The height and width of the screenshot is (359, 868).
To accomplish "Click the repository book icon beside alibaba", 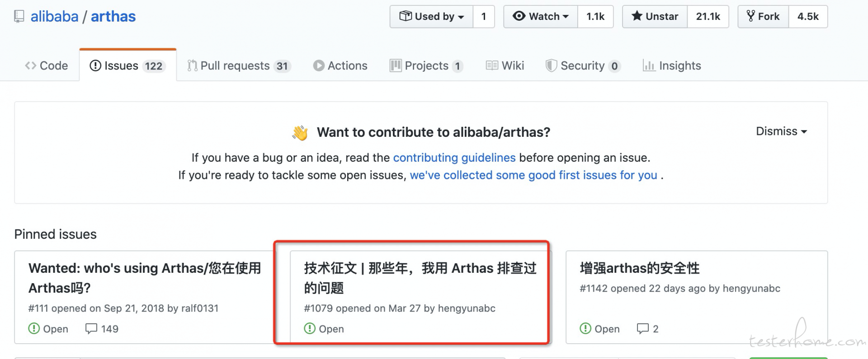I will point(19,17).
